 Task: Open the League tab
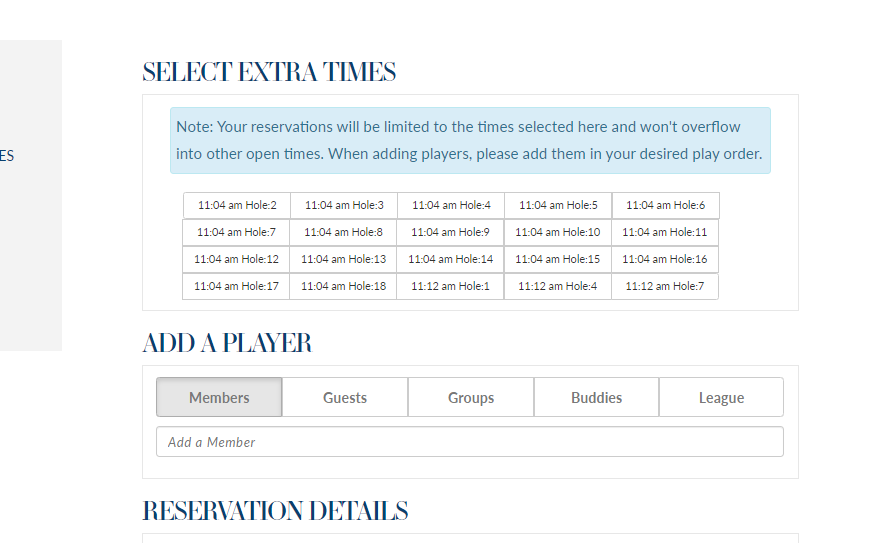pos(721,397)
